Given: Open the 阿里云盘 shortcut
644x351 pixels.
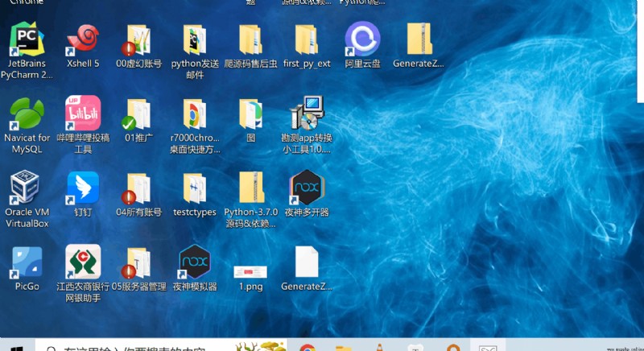Looking at the screenshot, I should coord(362,39).
